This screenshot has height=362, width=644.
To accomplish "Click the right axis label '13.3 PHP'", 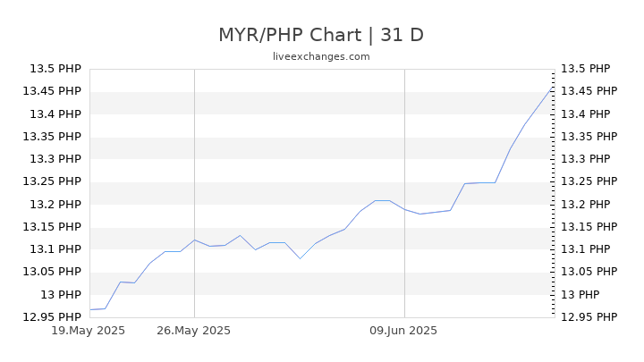I will tap(586, 159).
